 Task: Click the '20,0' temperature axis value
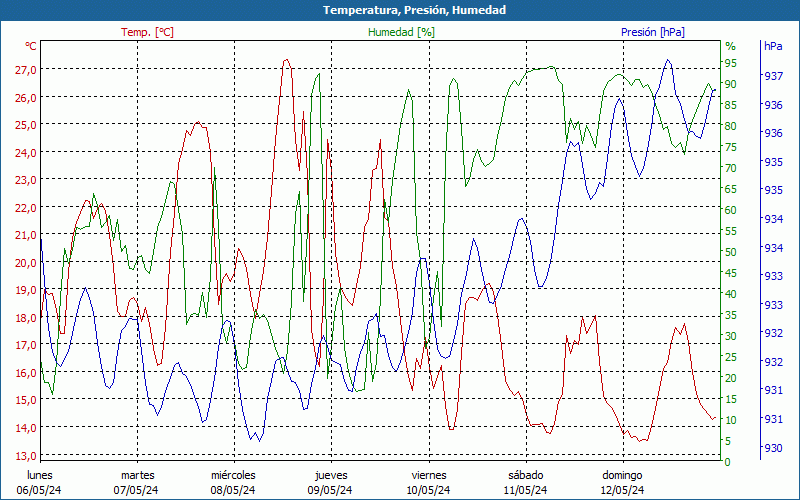(x=26, y=263)
